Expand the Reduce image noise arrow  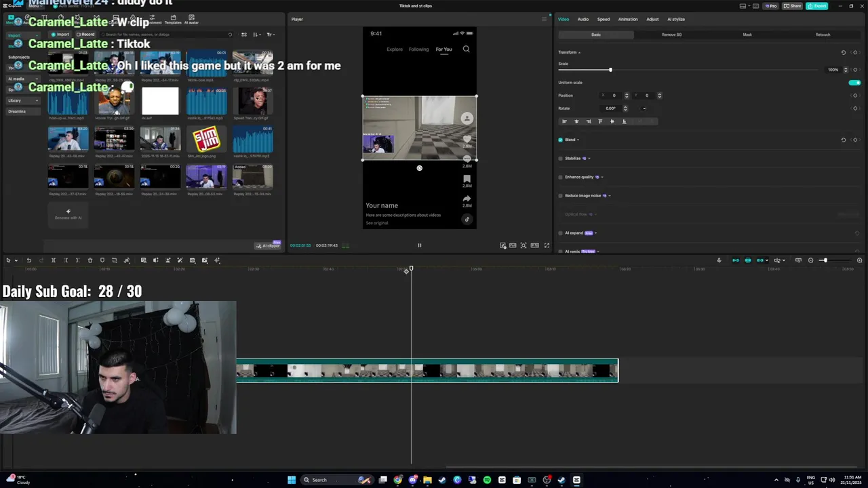point(610,196)
